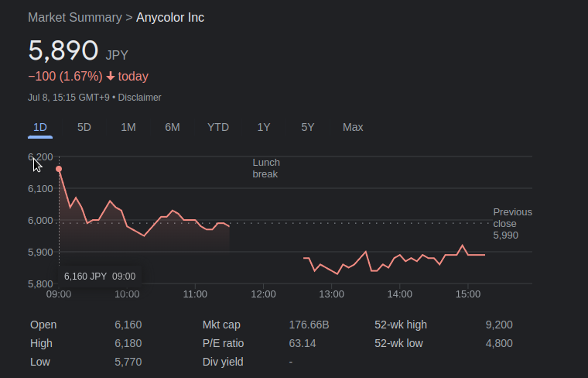Click the −100 (1.67%) change text
Image resolution: width=588 pixels, height=378 pixels.
pos(65,77)
